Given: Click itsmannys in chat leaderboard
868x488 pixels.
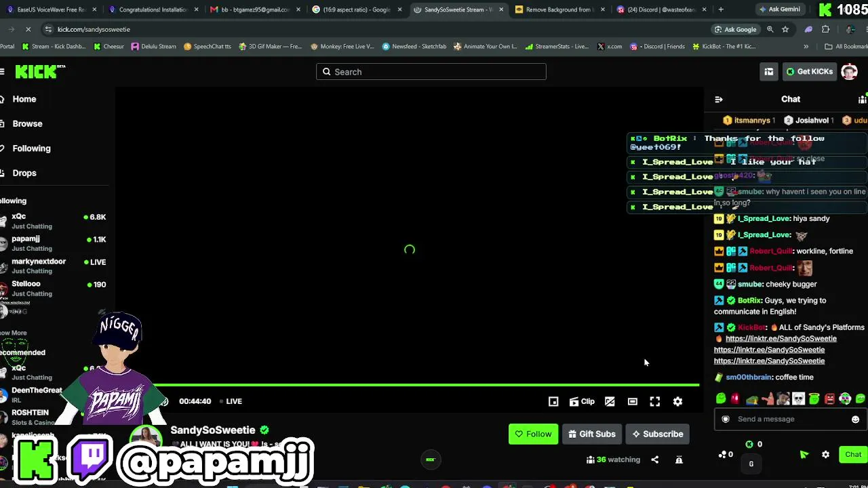Looking at the screenshot, I should [x=749, y=121].
